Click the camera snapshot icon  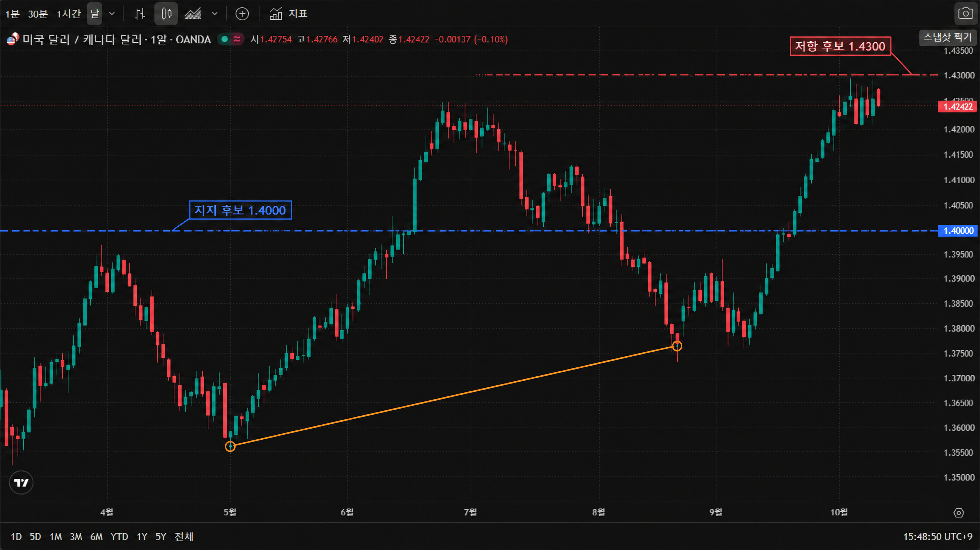pos(966,14)
